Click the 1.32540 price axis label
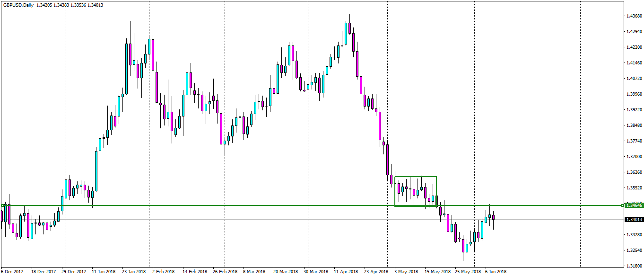Image resolution: width=644 pixels, height=277 pixels. point(634,250)
